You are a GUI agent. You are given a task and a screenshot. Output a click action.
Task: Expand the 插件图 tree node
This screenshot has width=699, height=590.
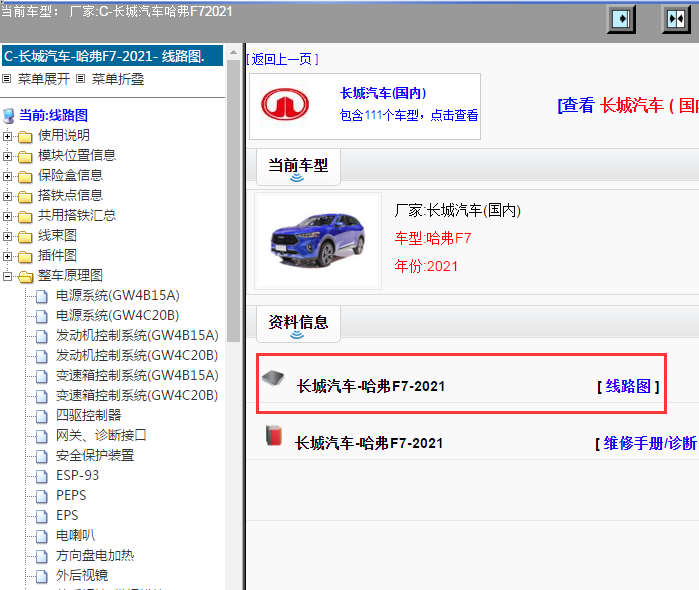(7, 256)
